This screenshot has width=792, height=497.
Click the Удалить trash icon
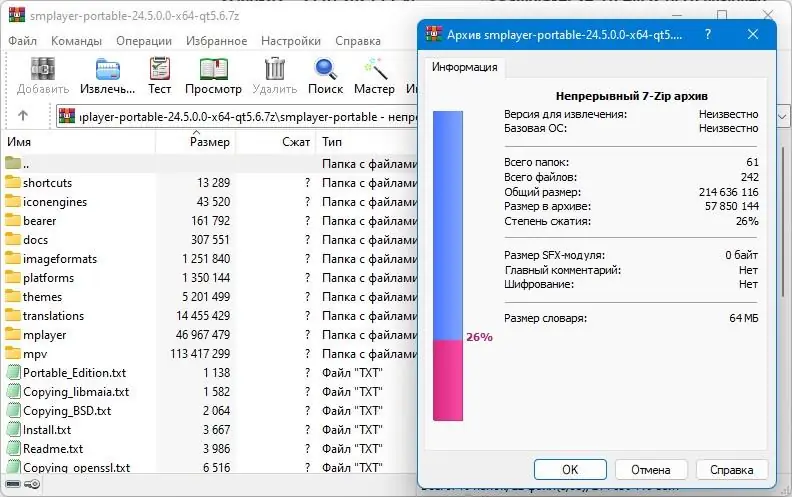[275, 69]
